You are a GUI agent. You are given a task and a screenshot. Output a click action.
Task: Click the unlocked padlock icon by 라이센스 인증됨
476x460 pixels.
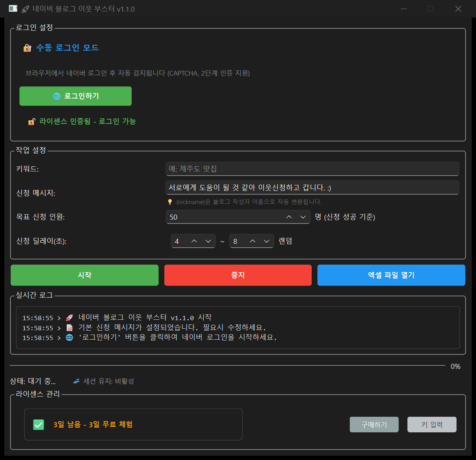[x=32, y=122]
